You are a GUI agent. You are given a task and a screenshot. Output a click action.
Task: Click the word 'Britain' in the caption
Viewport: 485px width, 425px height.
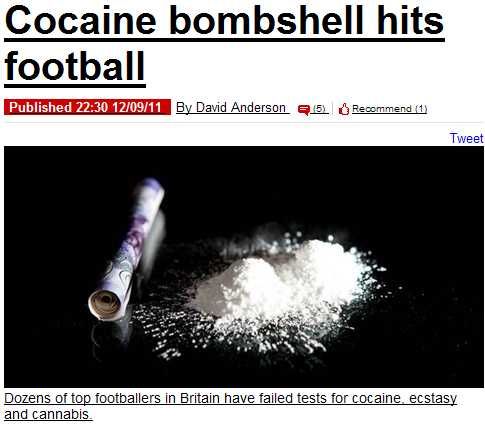(200, 398)
